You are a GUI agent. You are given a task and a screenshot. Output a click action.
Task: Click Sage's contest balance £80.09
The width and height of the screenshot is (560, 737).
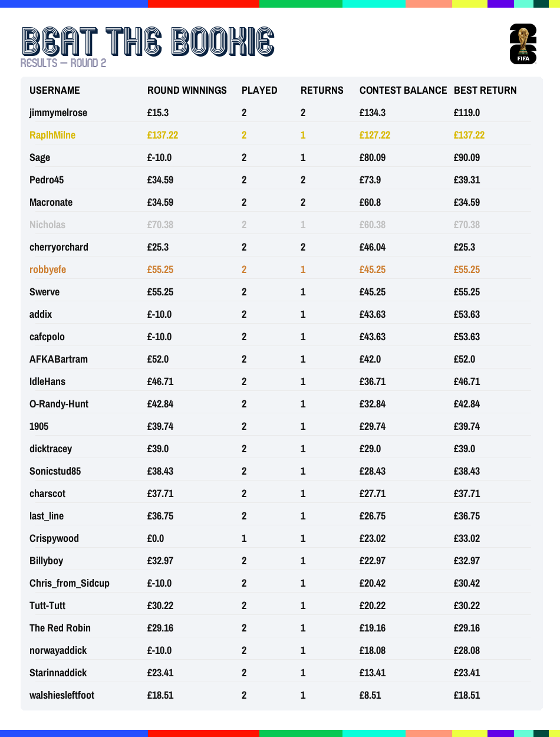pyautogui.click(x=373, y=157)
